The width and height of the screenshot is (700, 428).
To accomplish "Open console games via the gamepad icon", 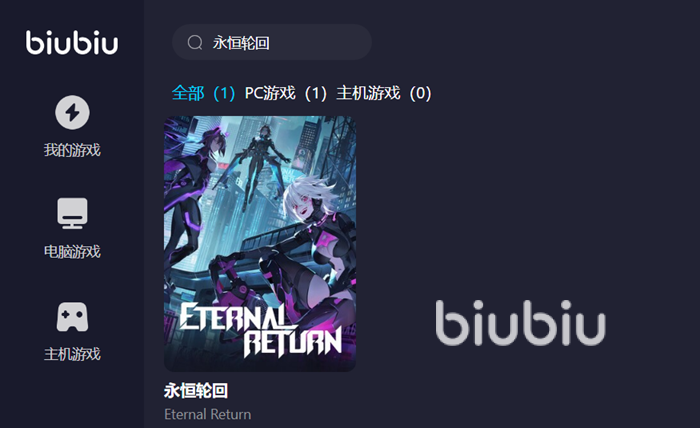I will (72, 317).
